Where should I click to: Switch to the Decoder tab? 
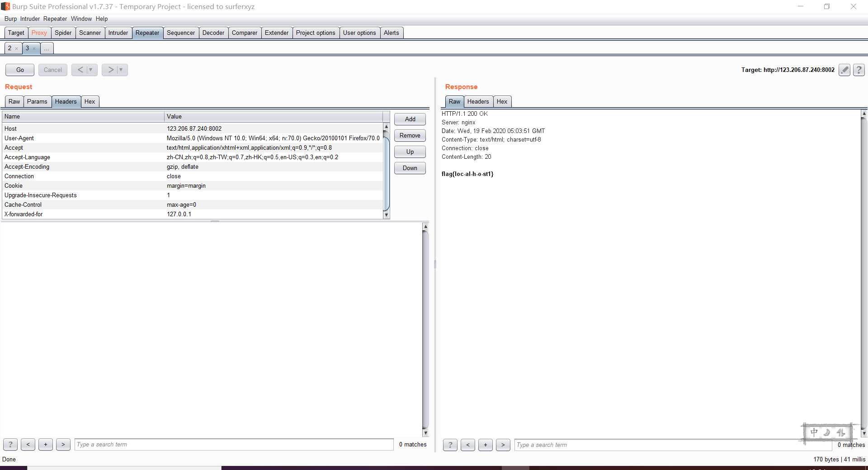coord(213,33)
